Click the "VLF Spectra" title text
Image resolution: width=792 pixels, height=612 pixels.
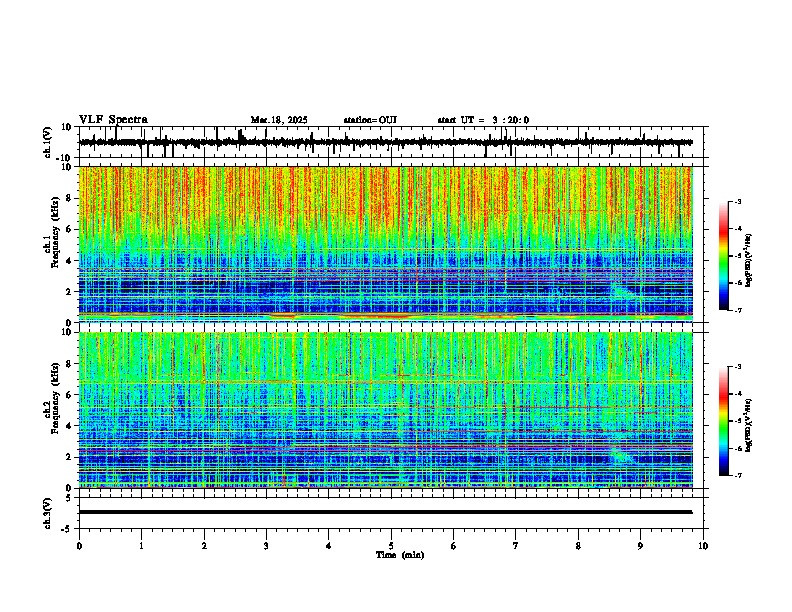coord(113,120)
